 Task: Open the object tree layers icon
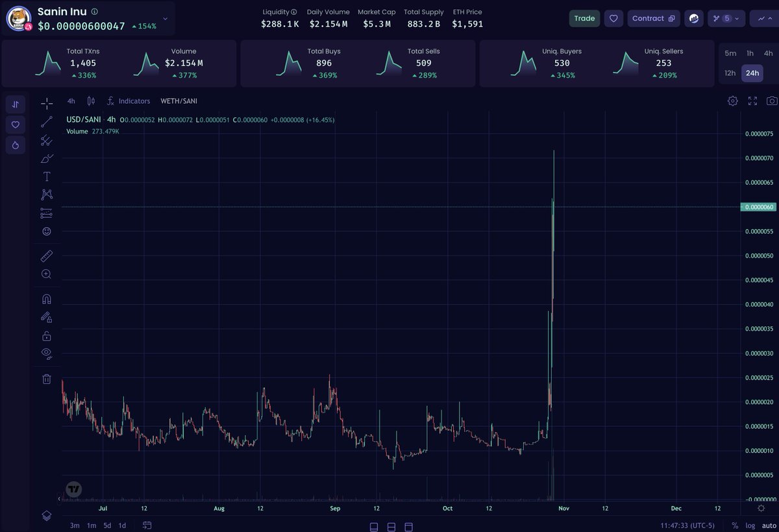[x=47, y=516]
